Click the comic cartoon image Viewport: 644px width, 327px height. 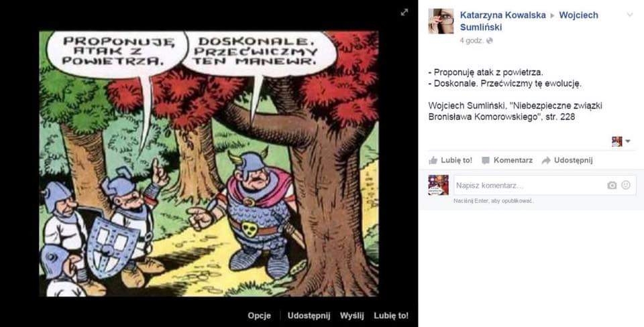[209, 163]
